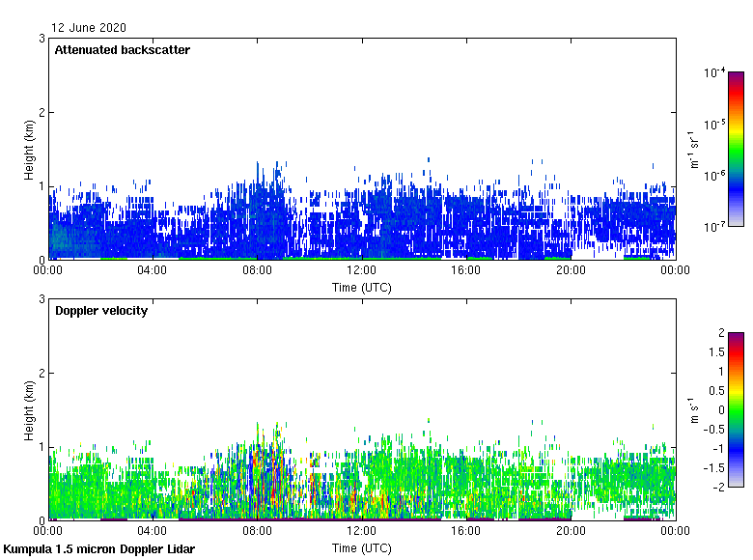Screen dimensions: 753x560
Task: Click the -2 tick label on velocity colorbar
Action: click(x=719, y=487)
